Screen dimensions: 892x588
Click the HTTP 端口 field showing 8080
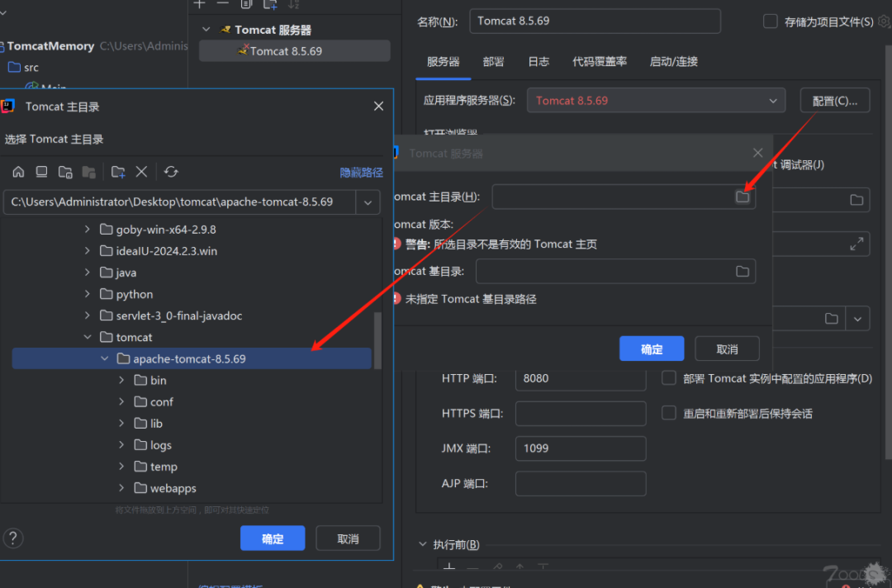(581, 379)
